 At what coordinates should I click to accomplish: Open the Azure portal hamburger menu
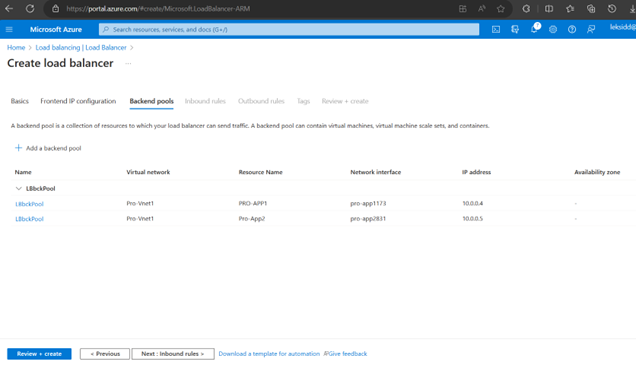coord(9,29)
